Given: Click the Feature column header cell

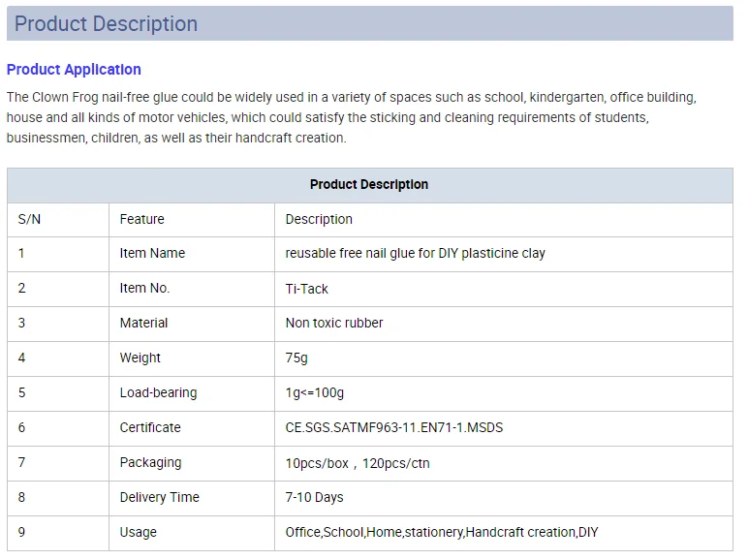Looking at the screenshot, I should coord(192,219).
